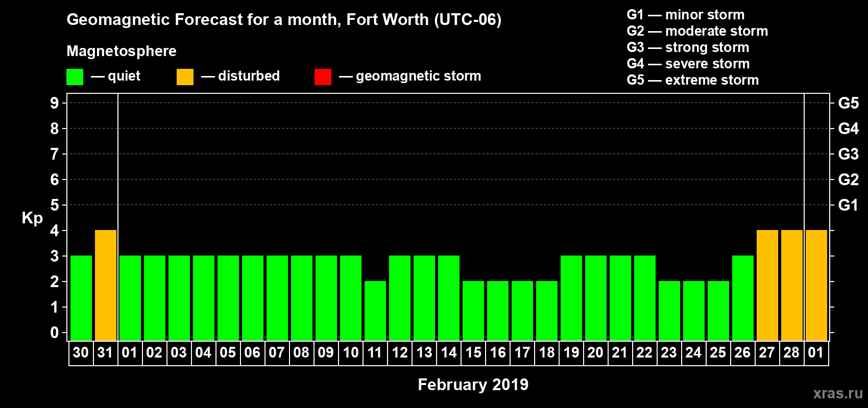Screen dimensions: 868x408
Task: Click the "Kp" axis label
Action: [x=32, y=218]
